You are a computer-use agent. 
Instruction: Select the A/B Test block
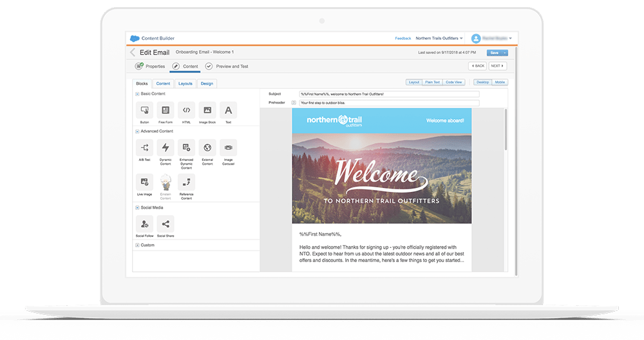click(x=144, y=147)
